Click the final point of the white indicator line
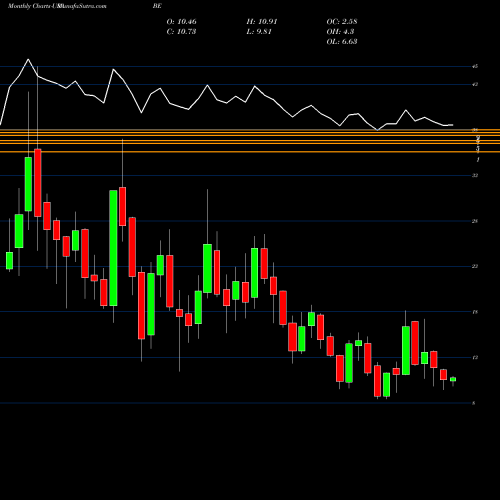 point(453,125)
